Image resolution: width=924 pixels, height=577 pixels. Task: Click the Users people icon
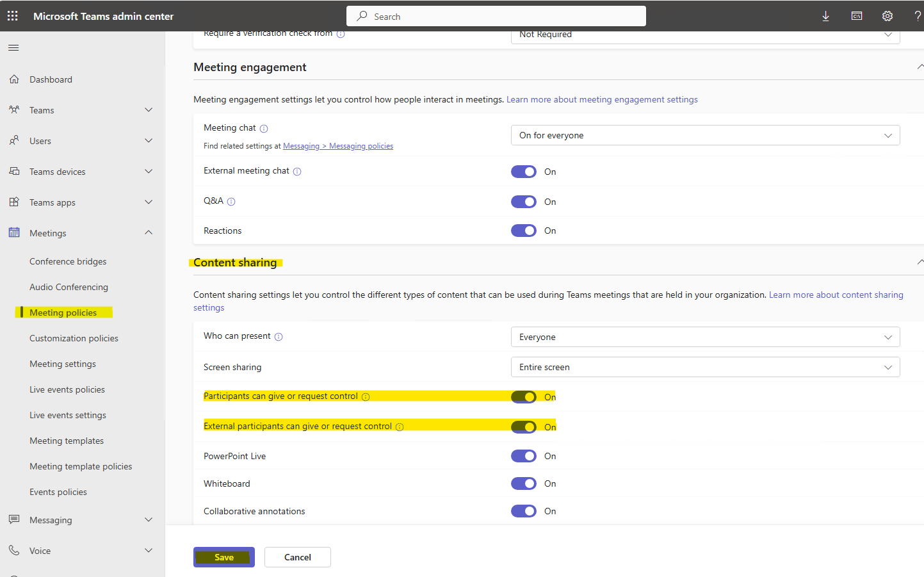14,141
